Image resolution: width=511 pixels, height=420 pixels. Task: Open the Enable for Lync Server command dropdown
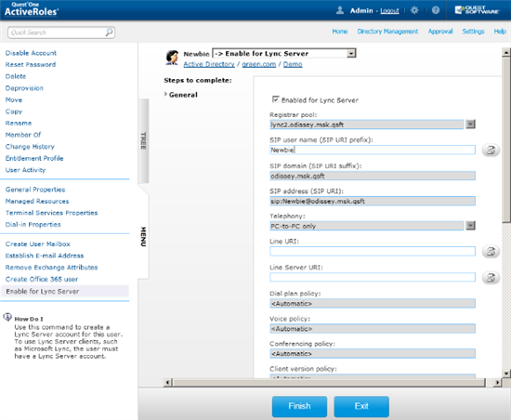pos(284,53)
